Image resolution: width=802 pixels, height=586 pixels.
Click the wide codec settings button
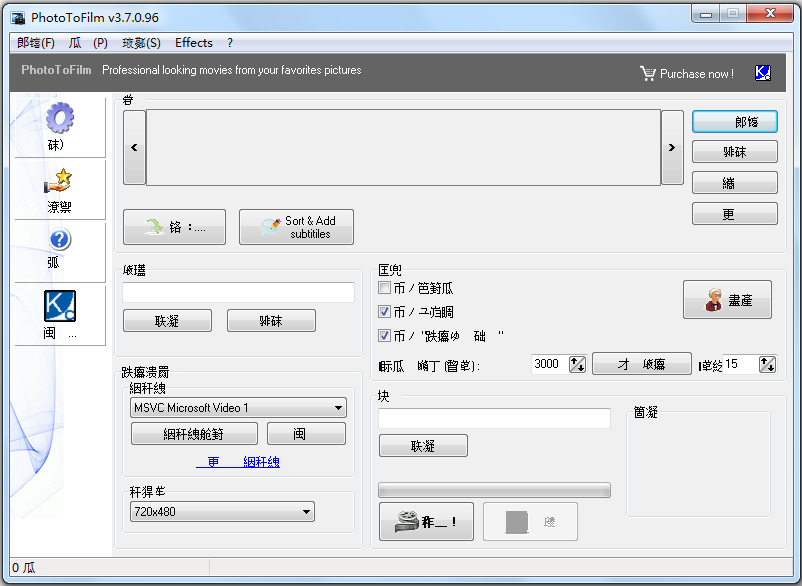coord(194,434)
